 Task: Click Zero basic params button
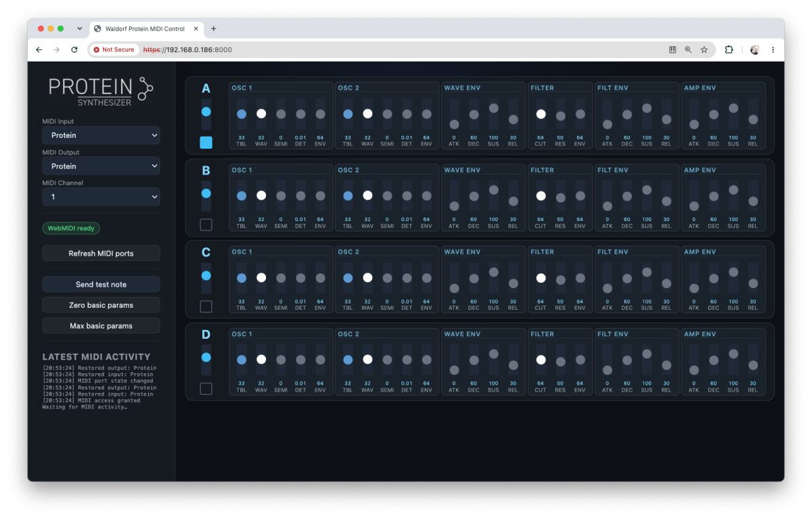point(101,305)
